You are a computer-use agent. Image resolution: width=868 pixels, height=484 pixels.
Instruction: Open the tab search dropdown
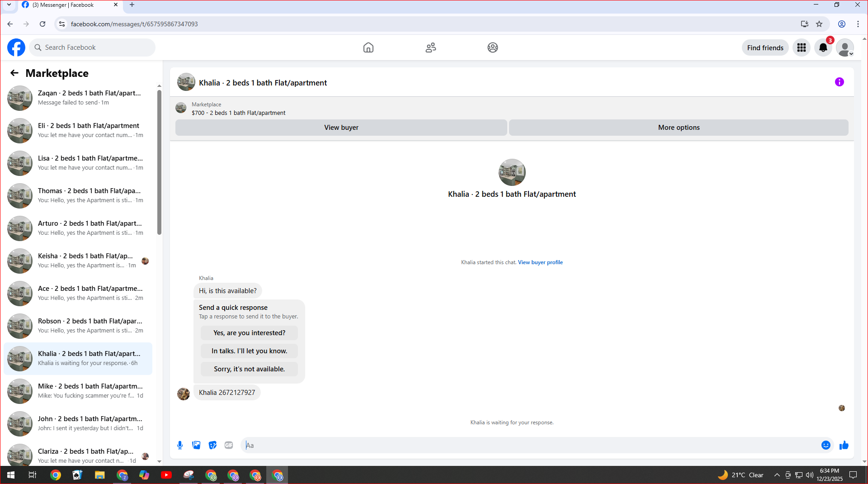tap(9, 5)
